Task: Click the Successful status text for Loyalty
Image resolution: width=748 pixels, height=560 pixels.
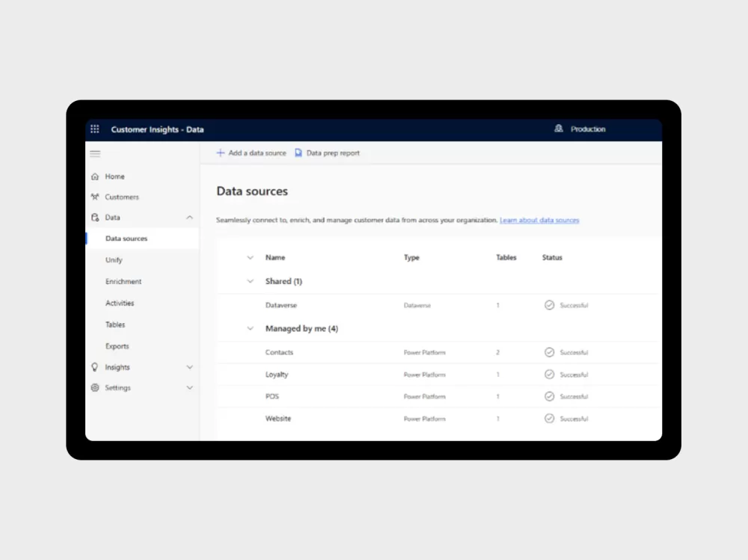Action: point(574,375)
